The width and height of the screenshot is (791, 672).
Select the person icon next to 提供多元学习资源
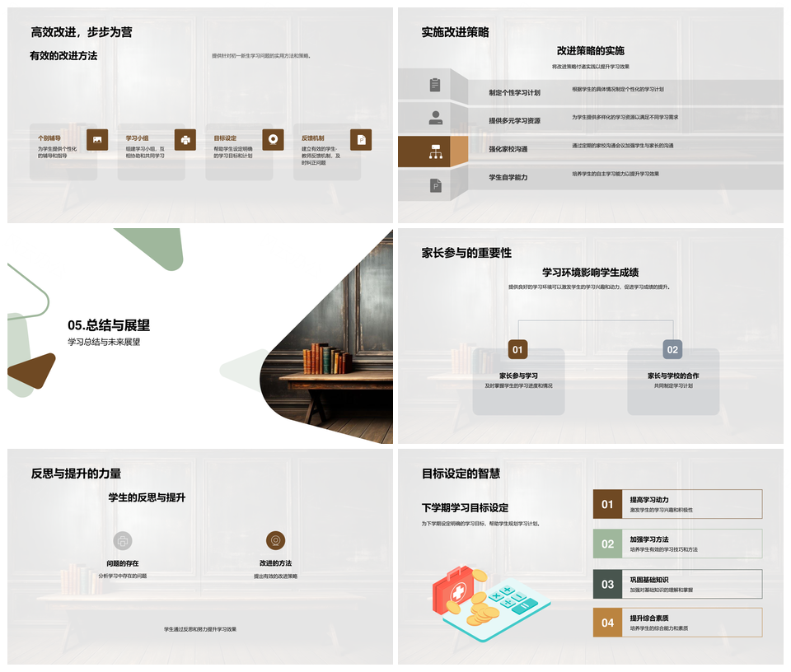click(435, 118)
